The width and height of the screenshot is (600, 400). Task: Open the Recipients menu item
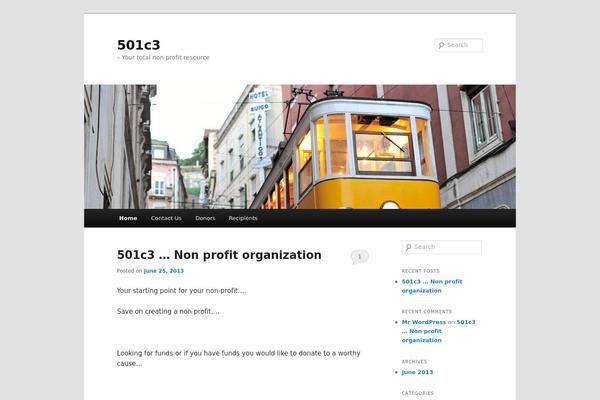243,218
